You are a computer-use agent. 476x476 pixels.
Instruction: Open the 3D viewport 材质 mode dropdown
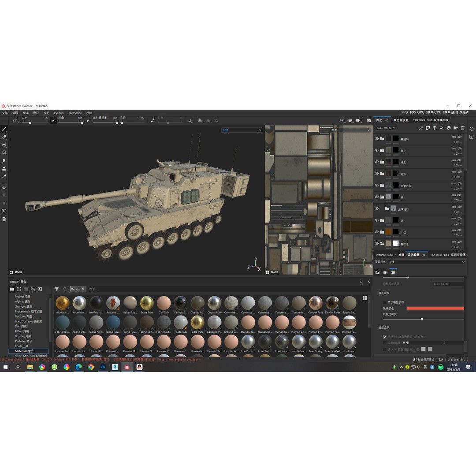point(242,130)
